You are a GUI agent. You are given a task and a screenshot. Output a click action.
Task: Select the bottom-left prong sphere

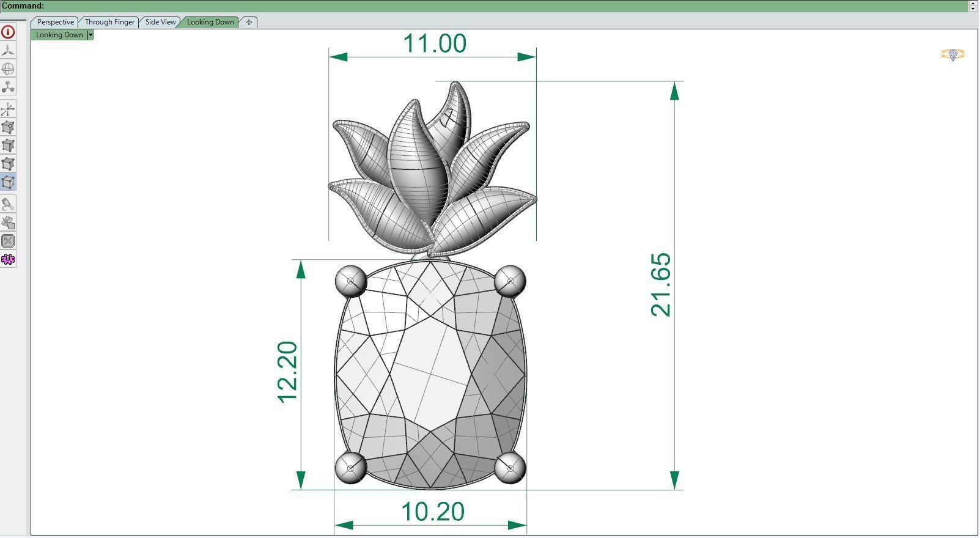[x=351, y=468]
